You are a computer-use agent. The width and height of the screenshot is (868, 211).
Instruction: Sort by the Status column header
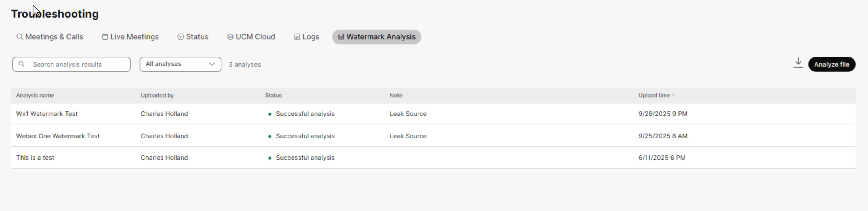(273, 96)
